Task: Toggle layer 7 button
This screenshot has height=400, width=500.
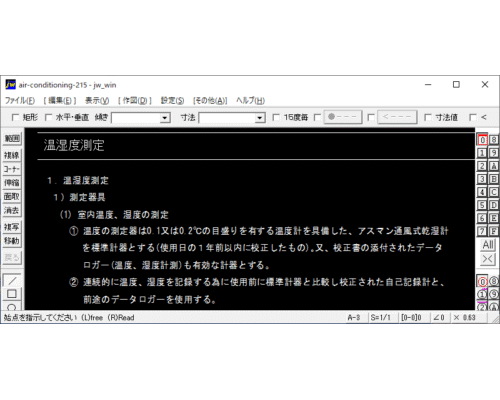Action: (x=482, y=231)
